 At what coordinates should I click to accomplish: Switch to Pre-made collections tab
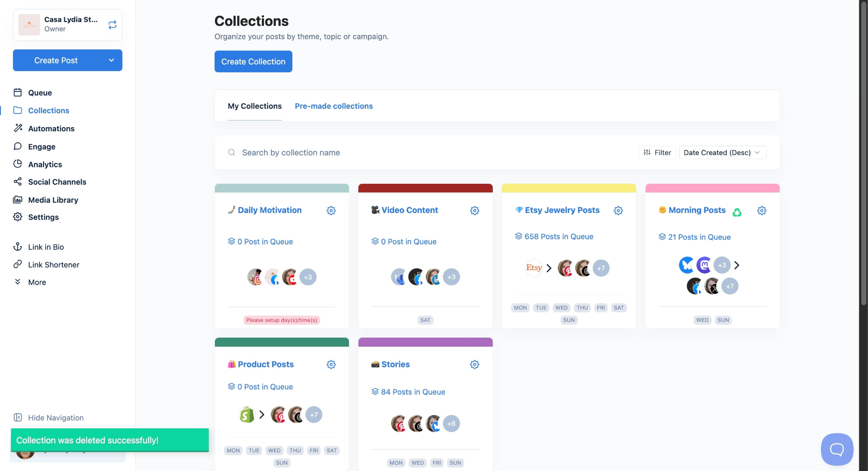[334, 106]
